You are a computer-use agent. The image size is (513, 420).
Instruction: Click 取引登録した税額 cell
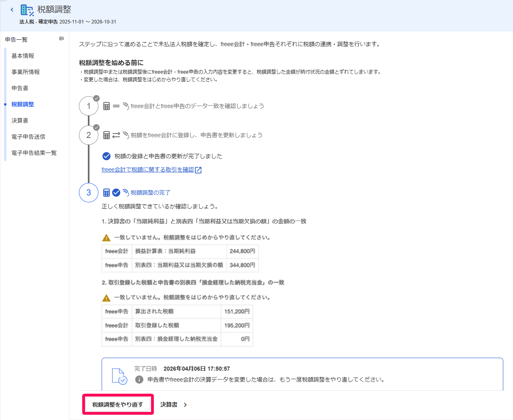[x=177, y=325]
